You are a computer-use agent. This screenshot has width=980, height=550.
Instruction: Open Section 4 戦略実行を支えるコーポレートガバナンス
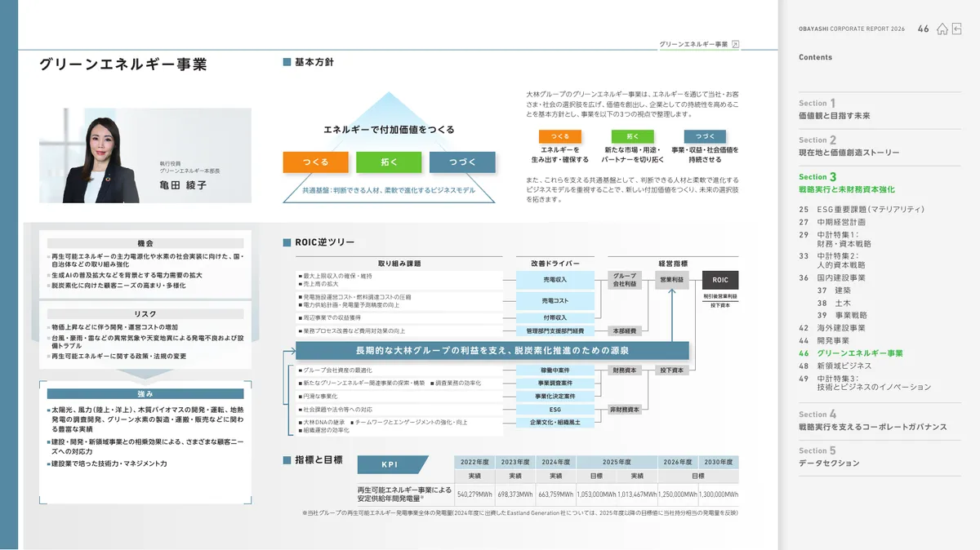pyautogui.click(x=873, y=420)
